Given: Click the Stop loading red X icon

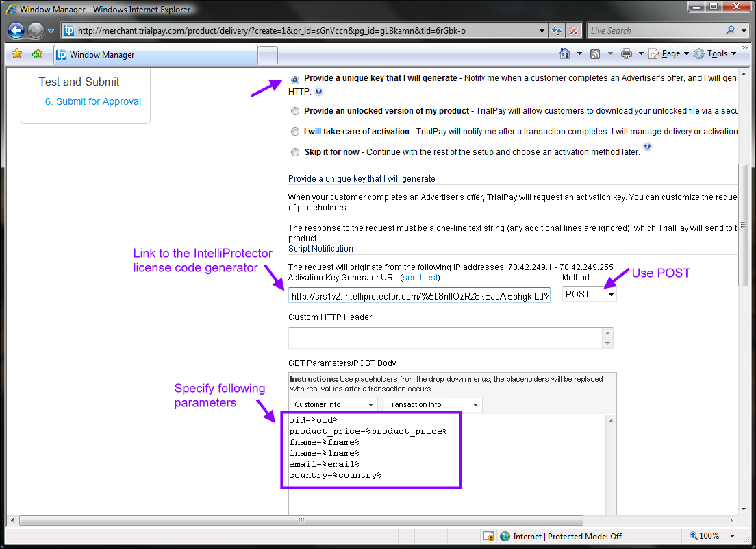Looking at the screenshot, I should pos(574,31).
